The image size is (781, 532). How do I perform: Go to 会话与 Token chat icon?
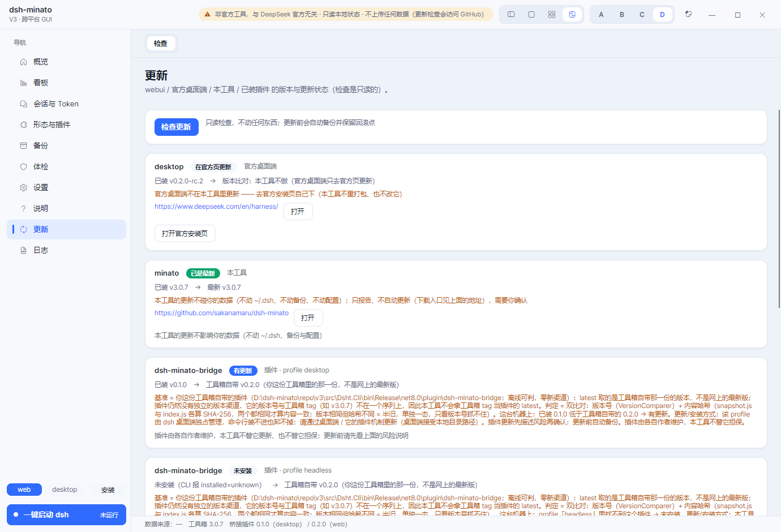tap(23, 104)
